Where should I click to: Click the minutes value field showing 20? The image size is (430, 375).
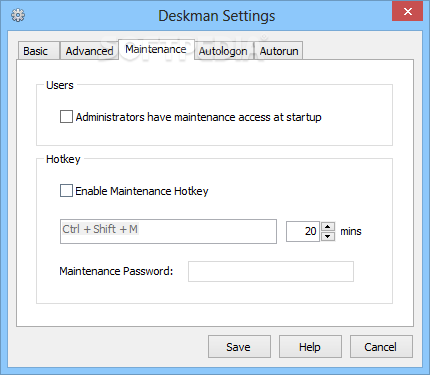tap(303, 231)
